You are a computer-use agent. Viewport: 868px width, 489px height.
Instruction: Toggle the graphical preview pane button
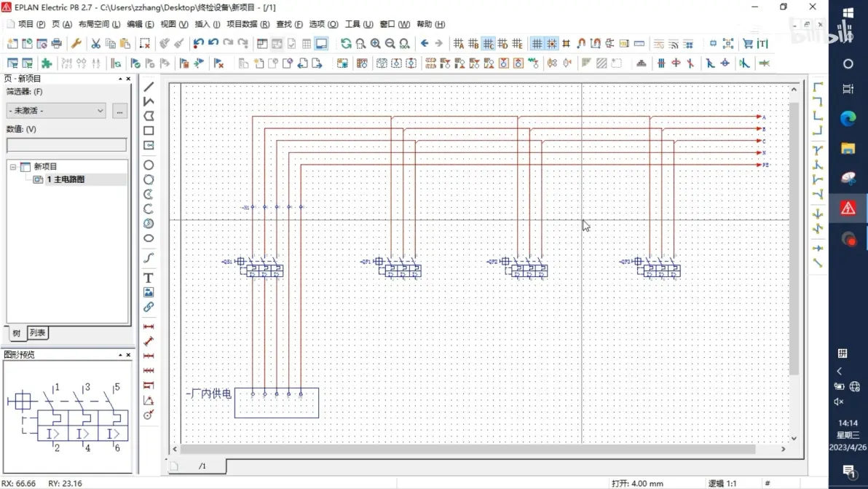coord(321,43)
